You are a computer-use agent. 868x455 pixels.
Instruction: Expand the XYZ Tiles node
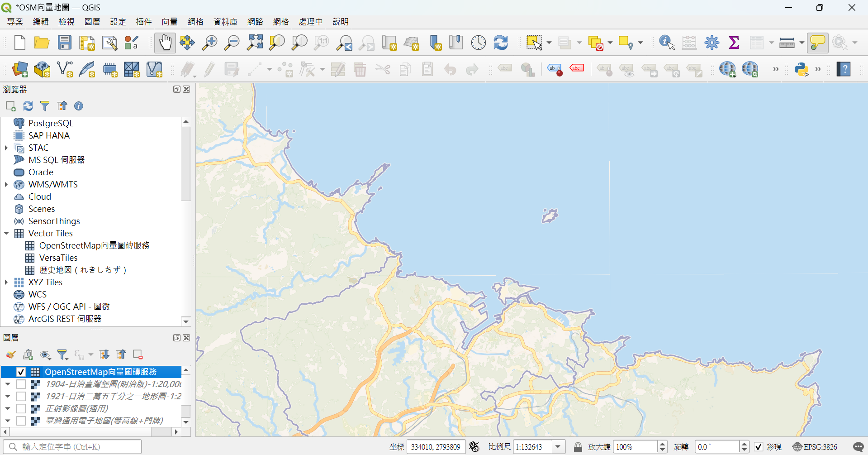pos(6,282)
